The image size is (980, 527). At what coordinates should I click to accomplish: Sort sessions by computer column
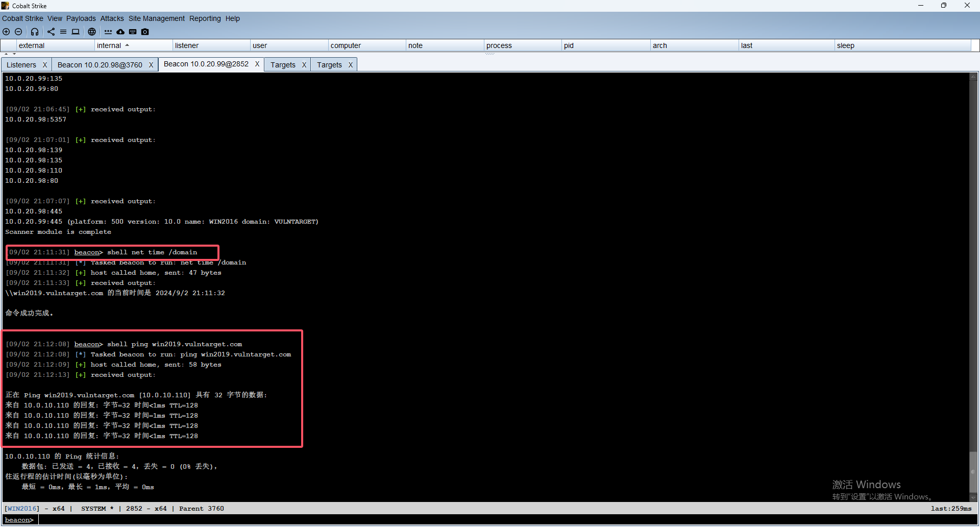[x=367, y=45]
